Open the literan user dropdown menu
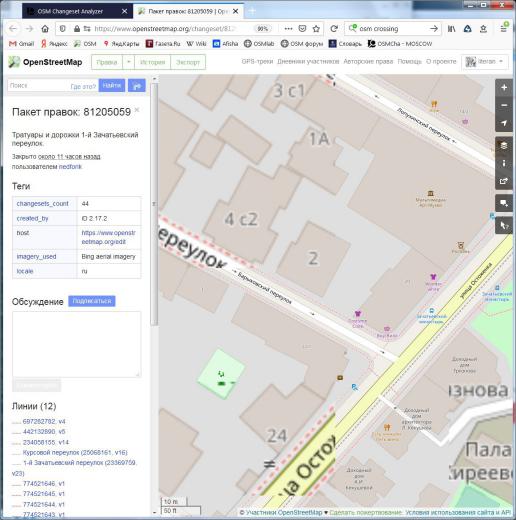Viewport: 516px width, 520px height. [x=485, y=62]
